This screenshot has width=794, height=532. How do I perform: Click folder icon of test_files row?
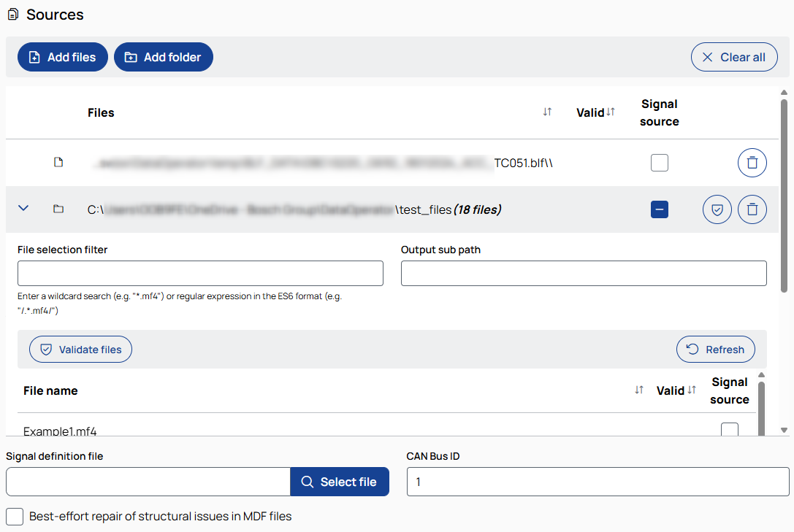click(x=58, y=209)
